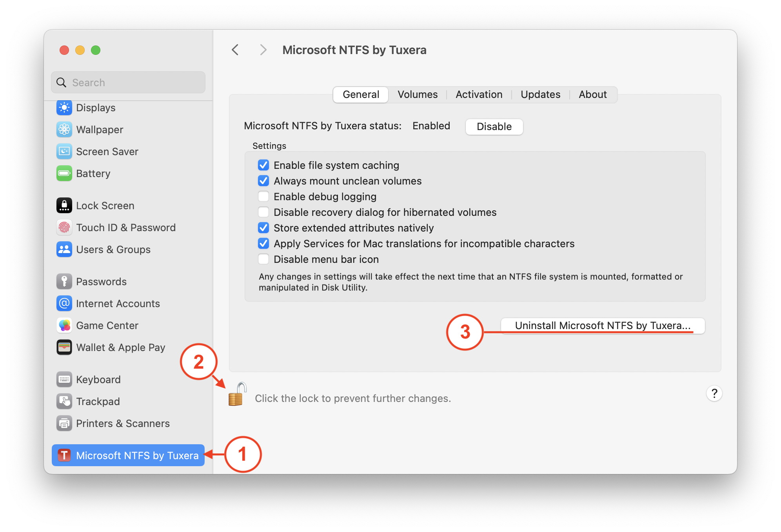Open Wallpaper settings icon

pyautogui.click(x=64, y=130)
